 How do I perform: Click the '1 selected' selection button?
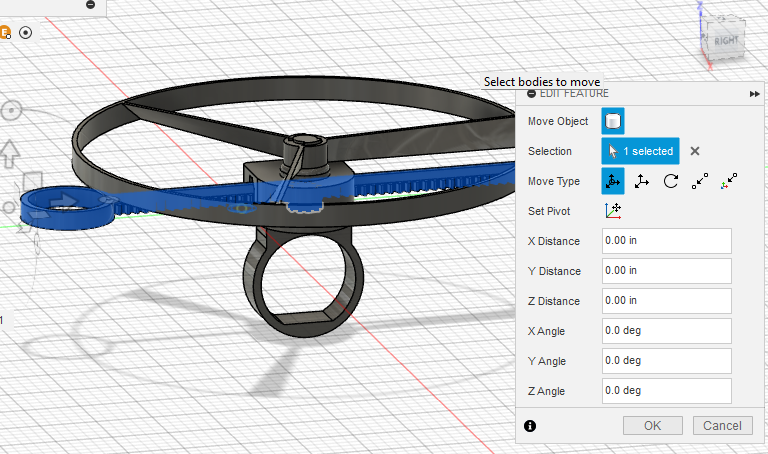640,151
